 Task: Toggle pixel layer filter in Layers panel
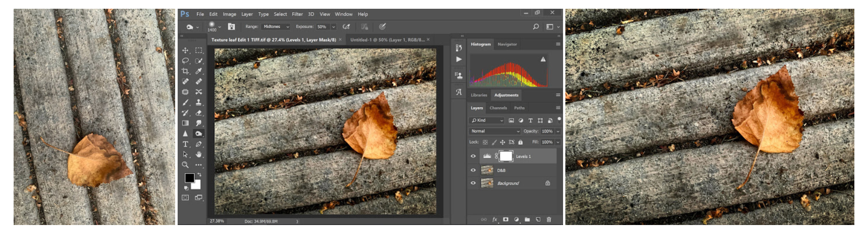511,121
